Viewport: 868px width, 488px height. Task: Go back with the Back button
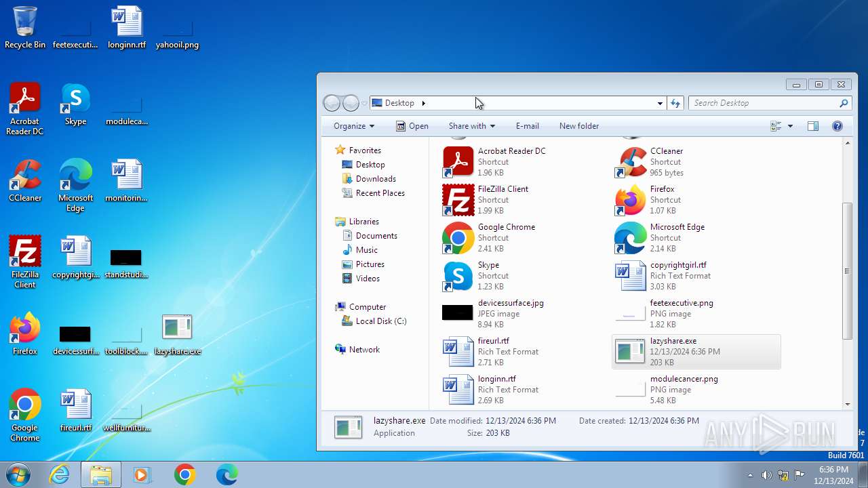tap(332, 103)
